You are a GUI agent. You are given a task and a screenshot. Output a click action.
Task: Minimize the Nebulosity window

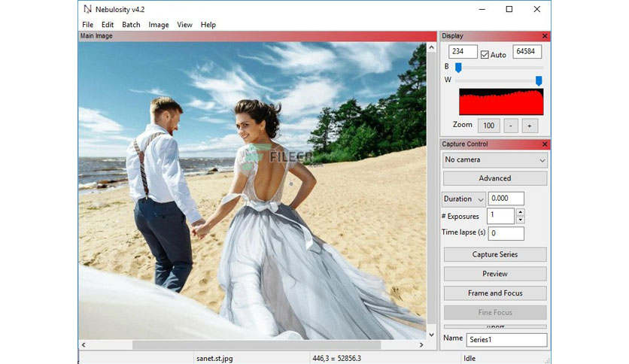coord(482,9)
